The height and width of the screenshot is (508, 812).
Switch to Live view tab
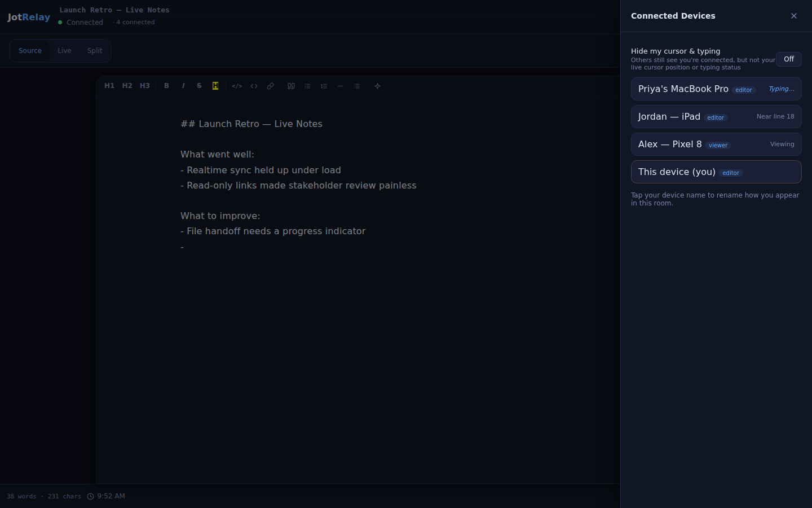[x=64, y=51]
